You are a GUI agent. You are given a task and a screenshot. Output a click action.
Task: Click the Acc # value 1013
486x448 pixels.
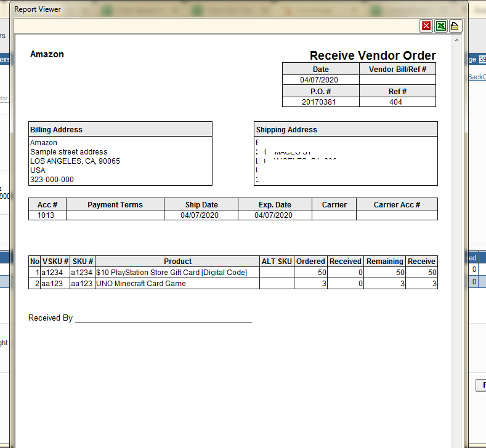pos(47,215)
